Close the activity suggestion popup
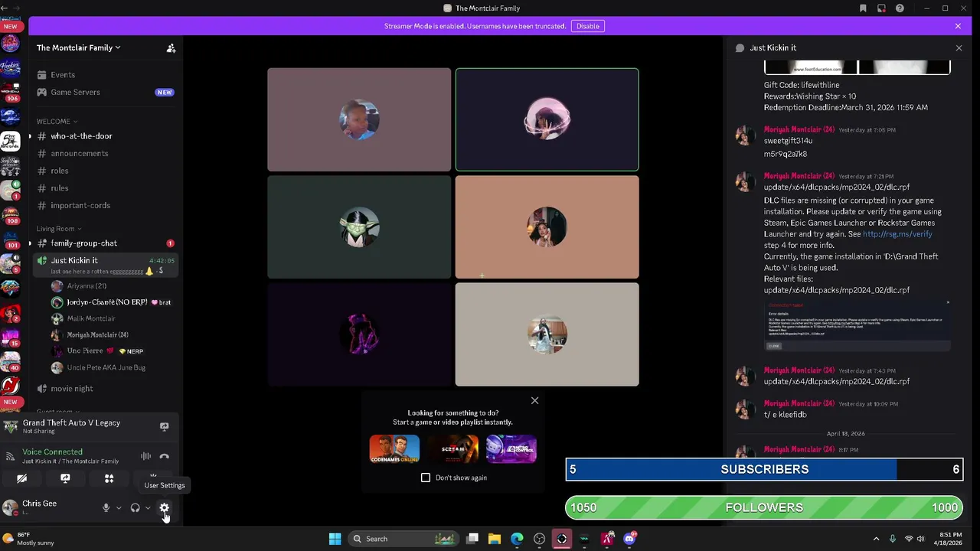Screen dimensions: 980x551 click(534, 400)
